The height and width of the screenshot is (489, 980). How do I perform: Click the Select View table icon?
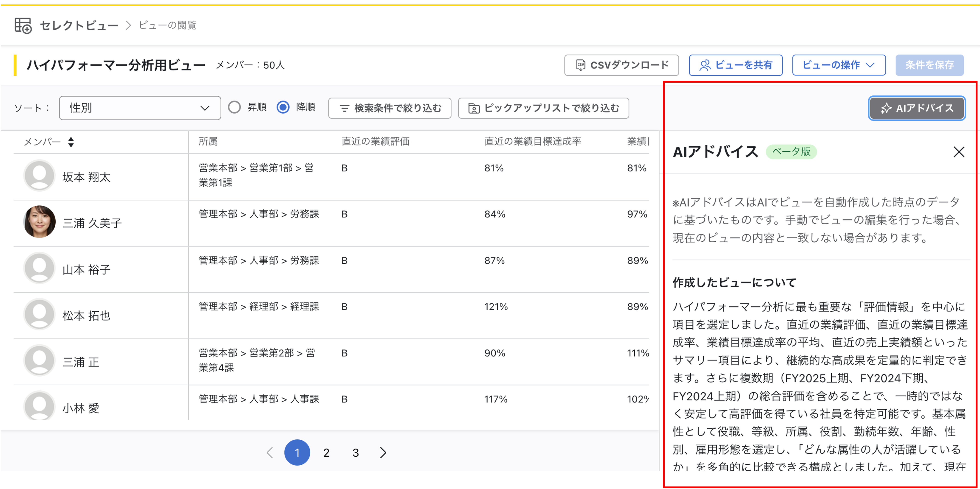[x=23, y=25]
